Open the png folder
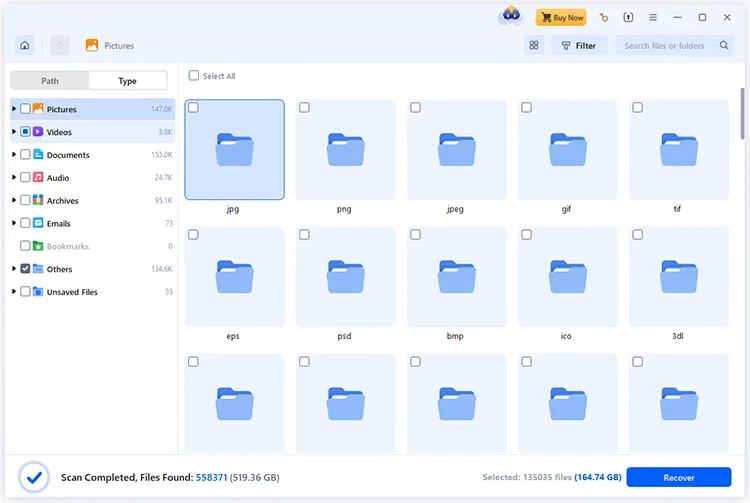 (345, 150)
